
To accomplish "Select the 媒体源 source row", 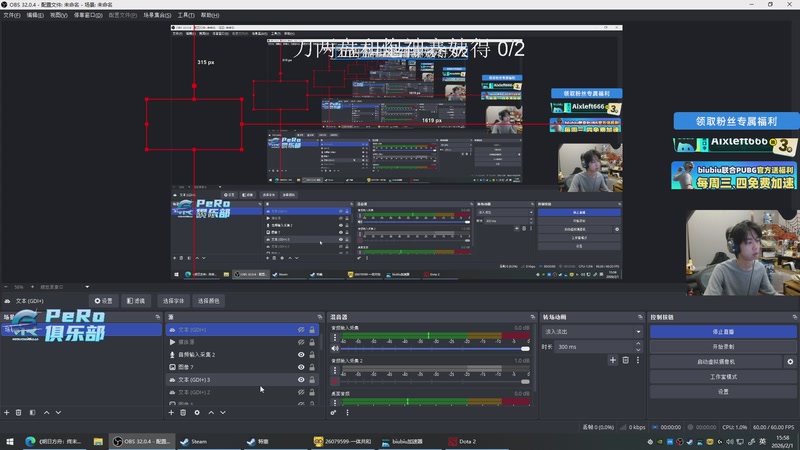I will point(242,342).
